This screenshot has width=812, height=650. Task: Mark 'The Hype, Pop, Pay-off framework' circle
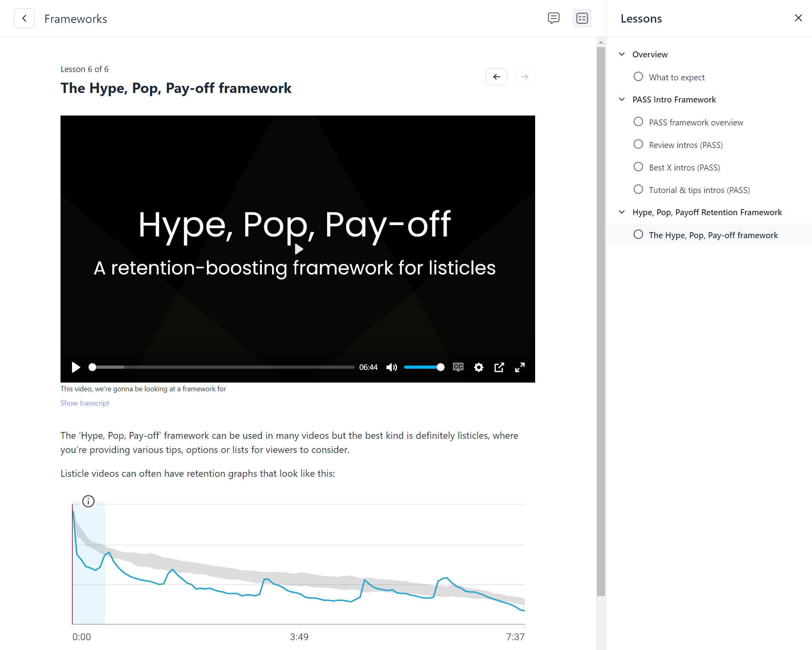pyautogui.click(x=638, y=235)
